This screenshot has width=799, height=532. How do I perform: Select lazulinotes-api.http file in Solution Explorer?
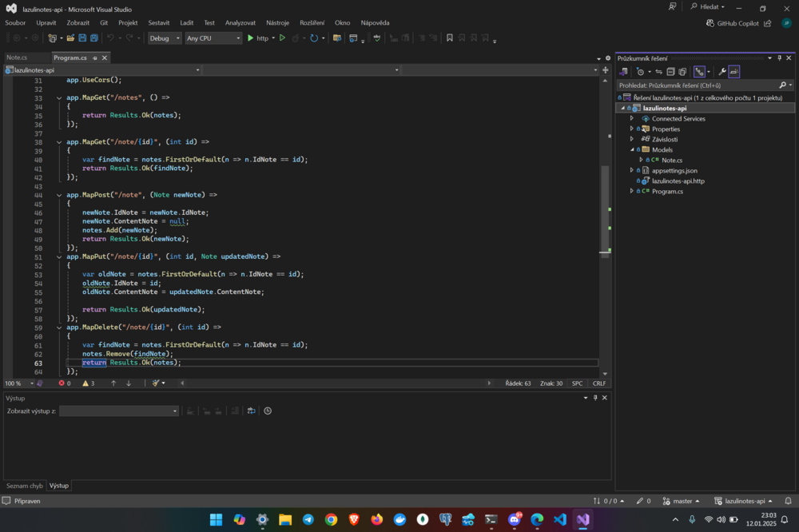pyautogui.click(x=678, y=181)
